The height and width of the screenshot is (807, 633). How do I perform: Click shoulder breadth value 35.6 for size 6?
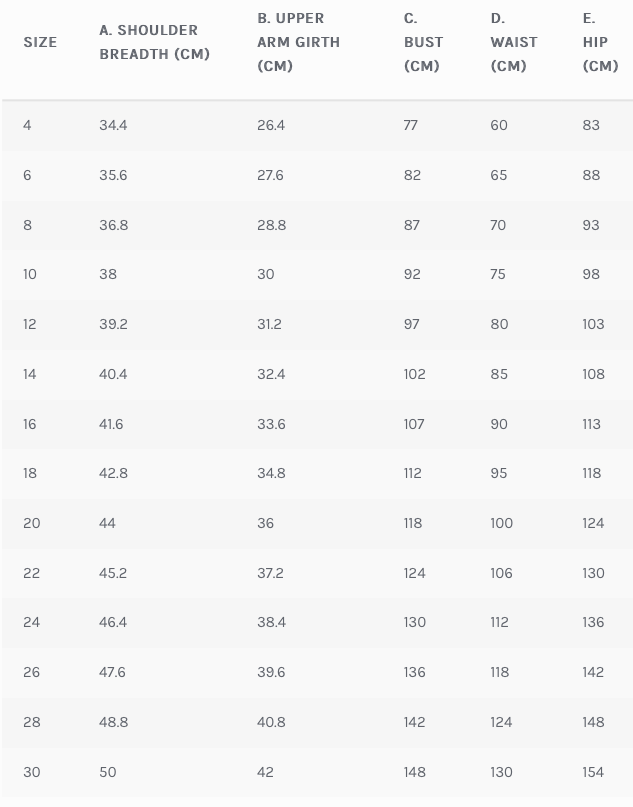click(113, 175)
